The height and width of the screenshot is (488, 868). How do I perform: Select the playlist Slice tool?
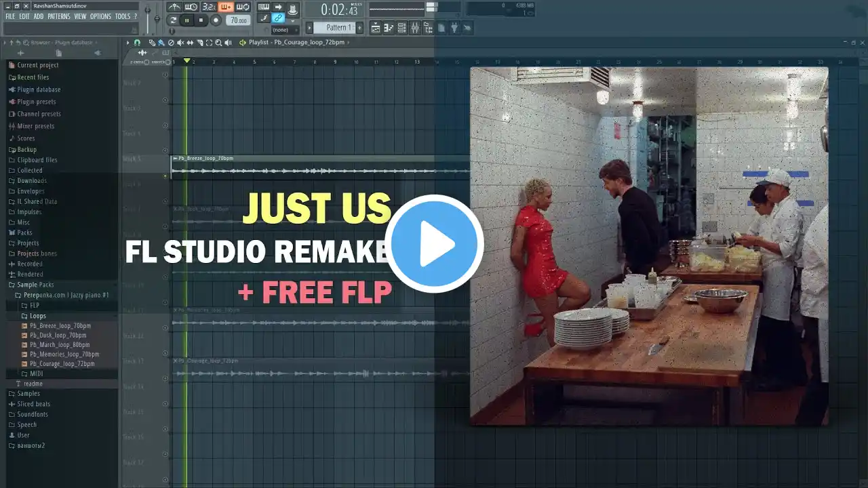click(x=199, y=43)
